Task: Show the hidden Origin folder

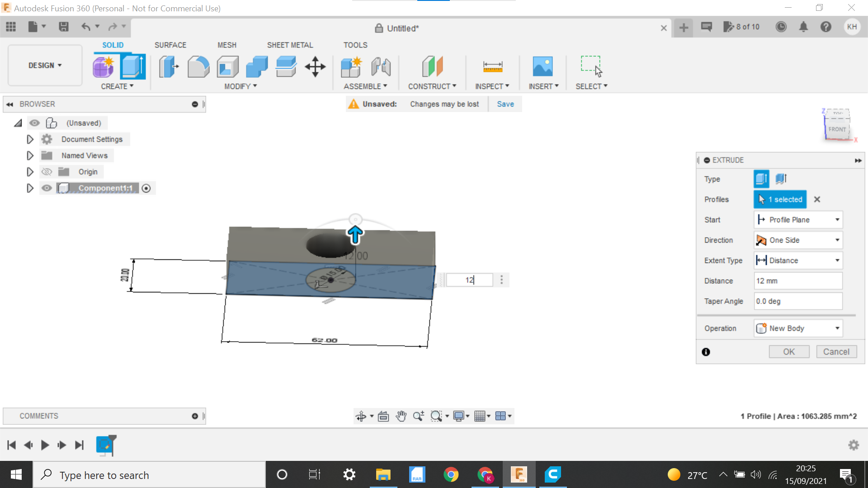Action: coord(47,172)
